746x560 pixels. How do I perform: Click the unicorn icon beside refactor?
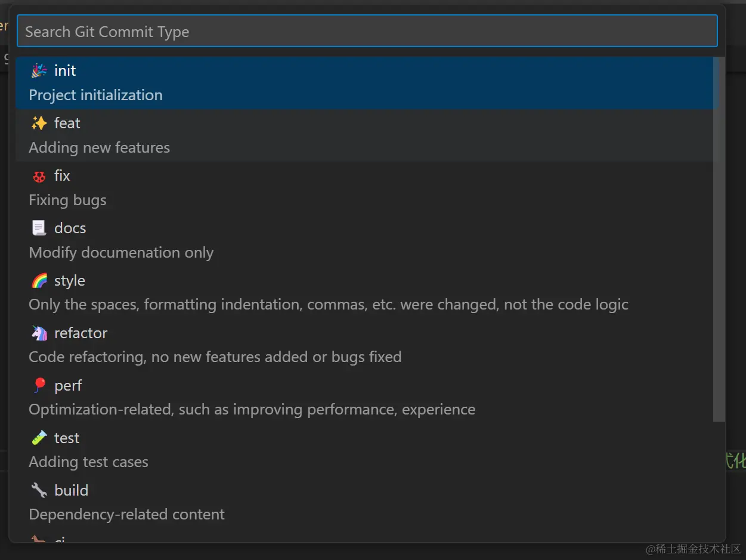[x=39, y=333]
